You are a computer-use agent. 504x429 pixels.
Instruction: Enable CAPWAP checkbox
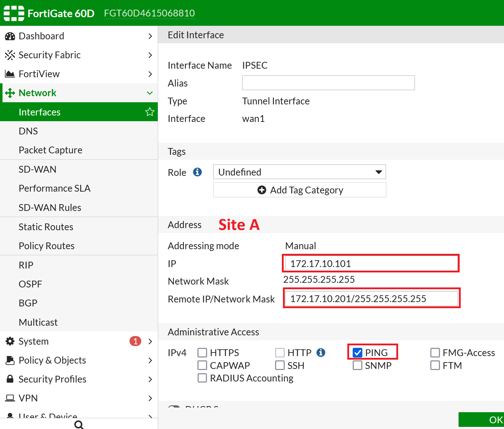(x=202, y=365)
